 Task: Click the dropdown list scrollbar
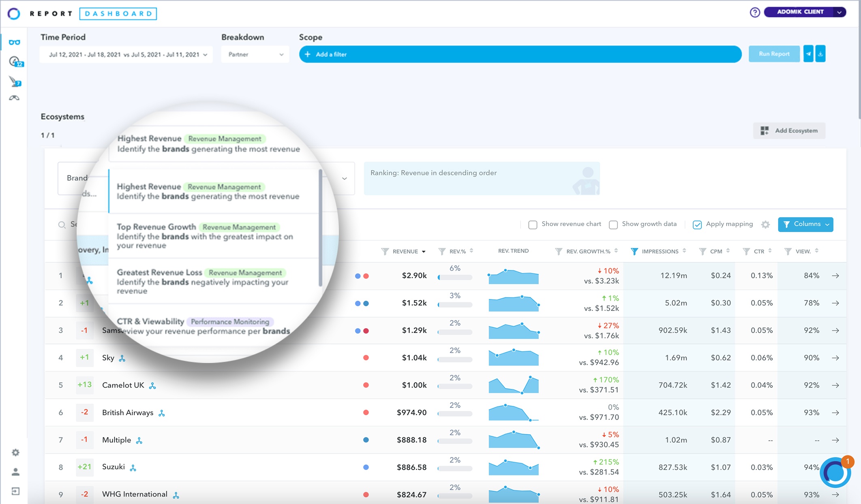pyautogui.click(x=321, y=227)
